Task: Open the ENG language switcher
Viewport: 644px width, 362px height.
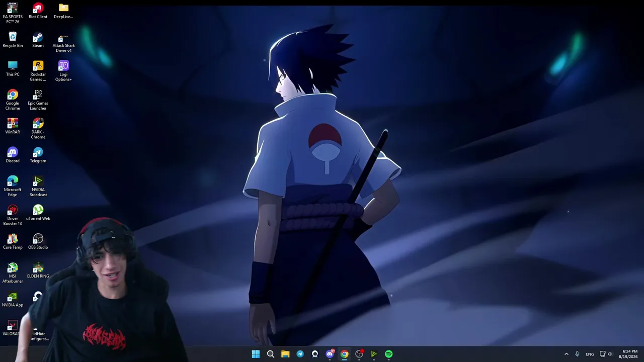Action: coord(590,354)
